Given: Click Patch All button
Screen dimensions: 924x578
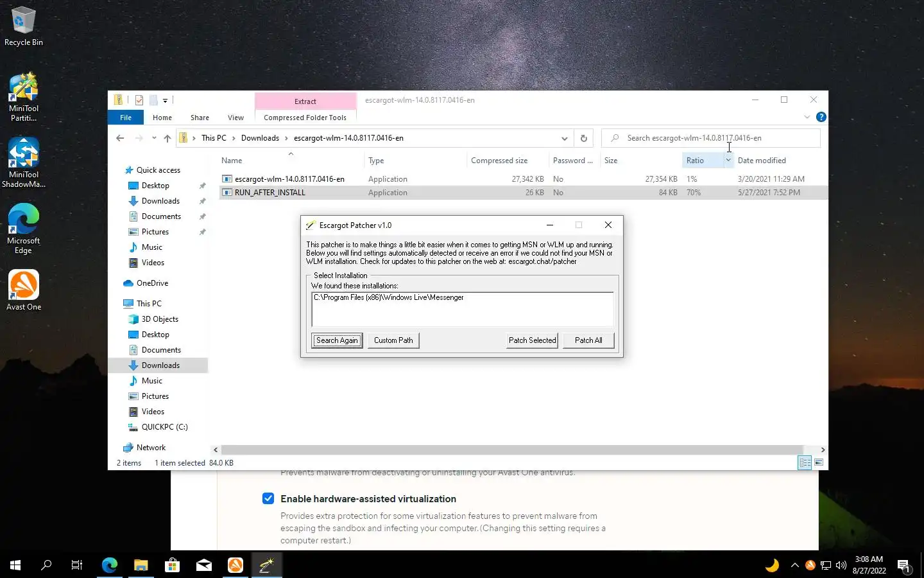Looking at the screenshot, I should coord(588,340).
